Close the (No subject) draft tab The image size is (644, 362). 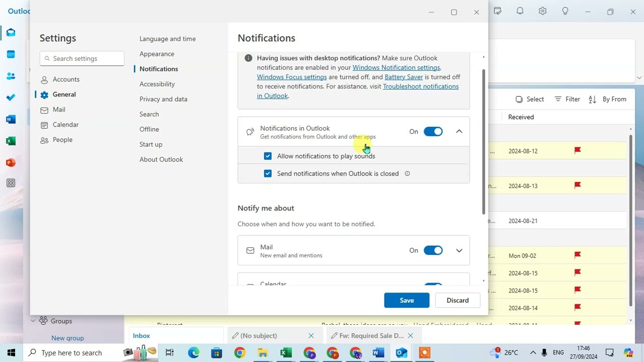coord(311,336)
